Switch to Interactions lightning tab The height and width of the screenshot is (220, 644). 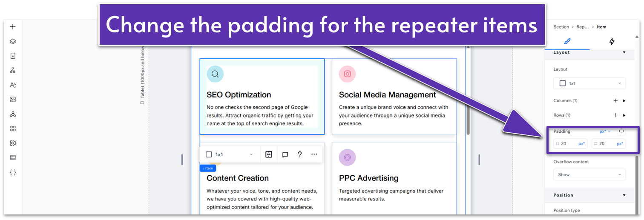[612, 41]
